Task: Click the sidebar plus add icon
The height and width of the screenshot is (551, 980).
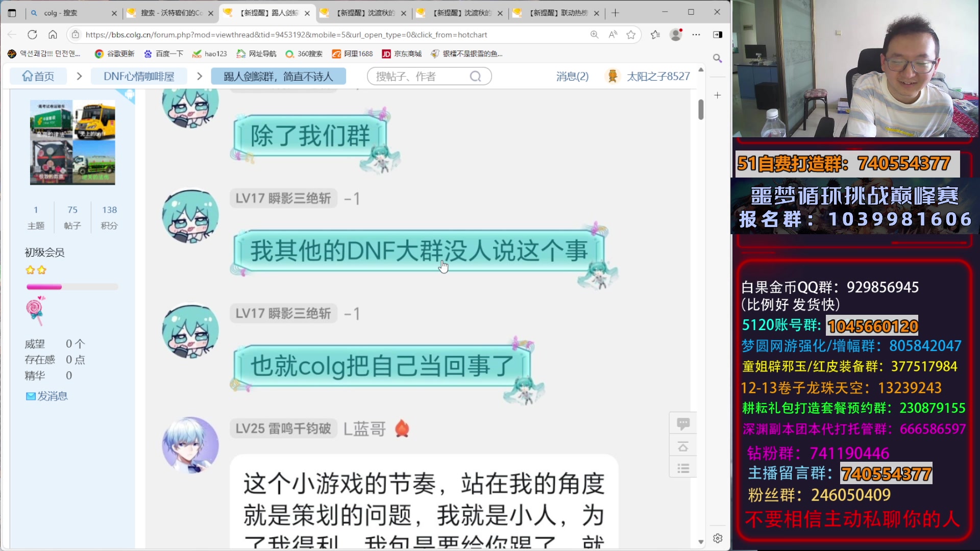Action: [x=718, y=95]
